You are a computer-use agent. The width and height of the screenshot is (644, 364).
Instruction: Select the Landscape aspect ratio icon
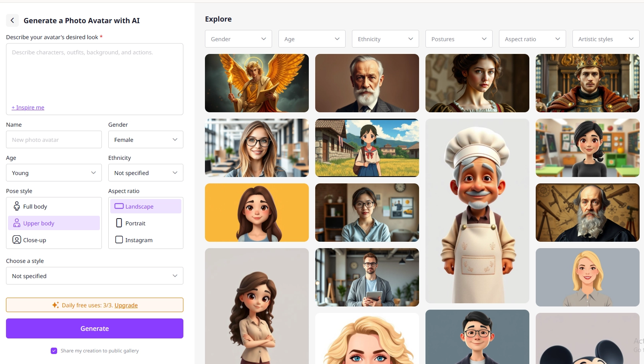pos(119,206)
